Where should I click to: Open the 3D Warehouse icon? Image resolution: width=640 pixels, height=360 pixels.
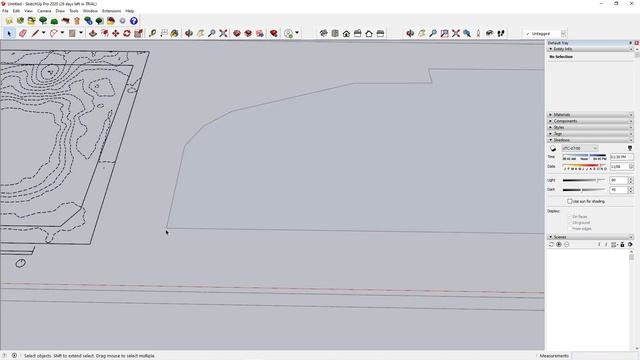pos(237,33)
